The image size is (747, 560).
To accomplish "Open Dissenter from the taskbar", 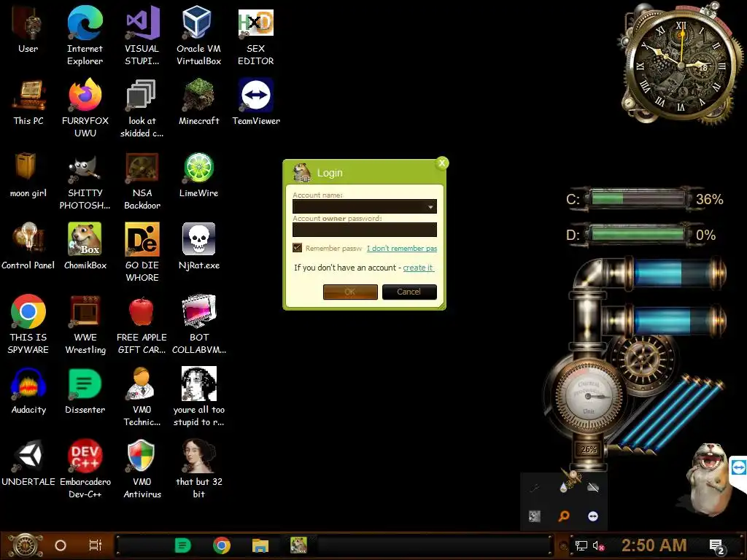I will coord(182,545).
